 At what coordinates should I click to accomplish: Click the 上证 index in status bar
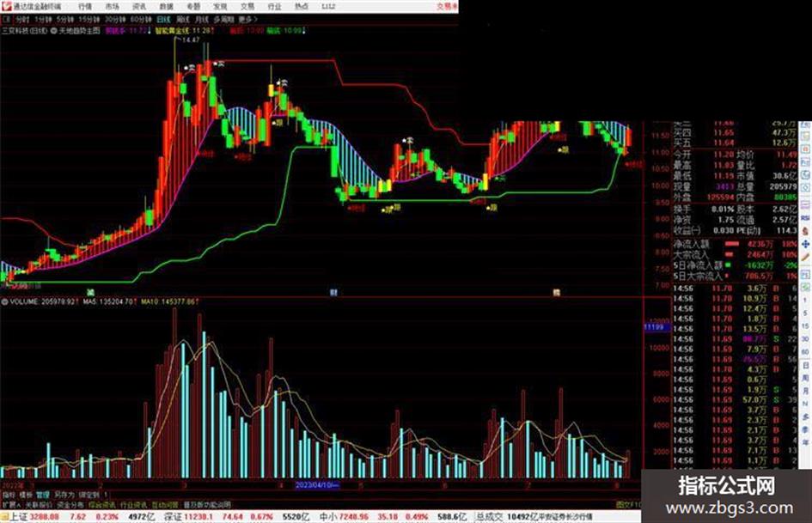(19, 517)
